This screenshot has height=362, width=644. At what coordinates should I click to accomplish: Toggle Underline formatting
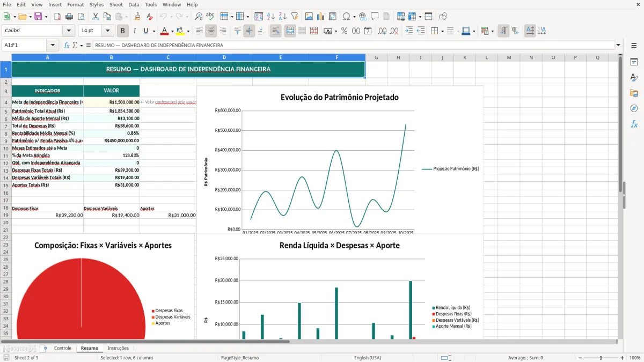[145, 31]
